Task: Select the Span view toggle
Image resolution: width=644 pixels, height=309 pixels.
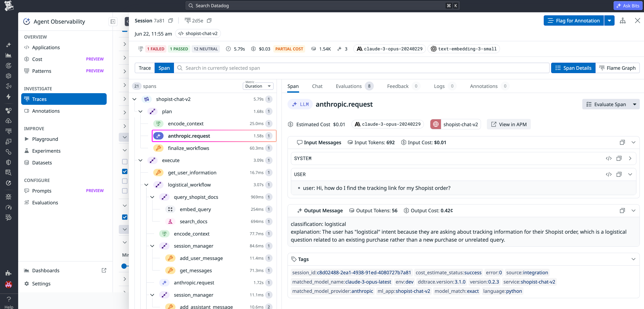Action: coord(164,68)
